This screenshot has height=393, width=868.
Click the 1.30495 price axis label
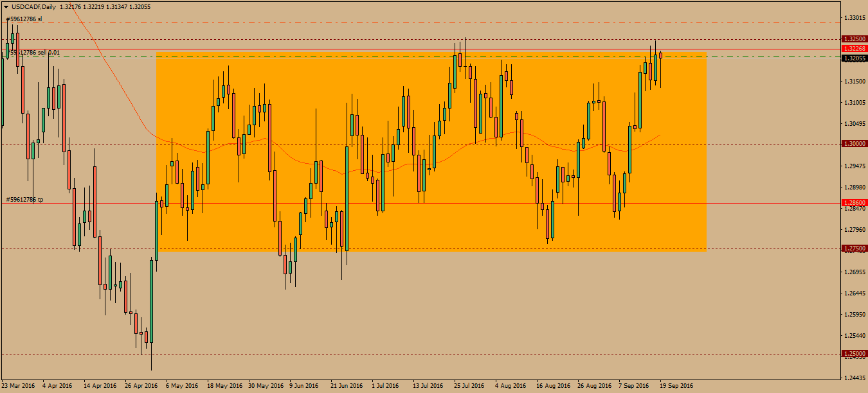click(854, 124)
